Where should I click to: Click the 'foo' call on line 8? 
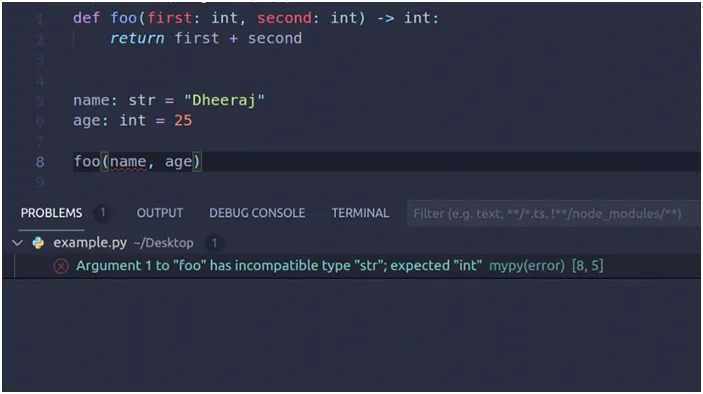[87, 161]
